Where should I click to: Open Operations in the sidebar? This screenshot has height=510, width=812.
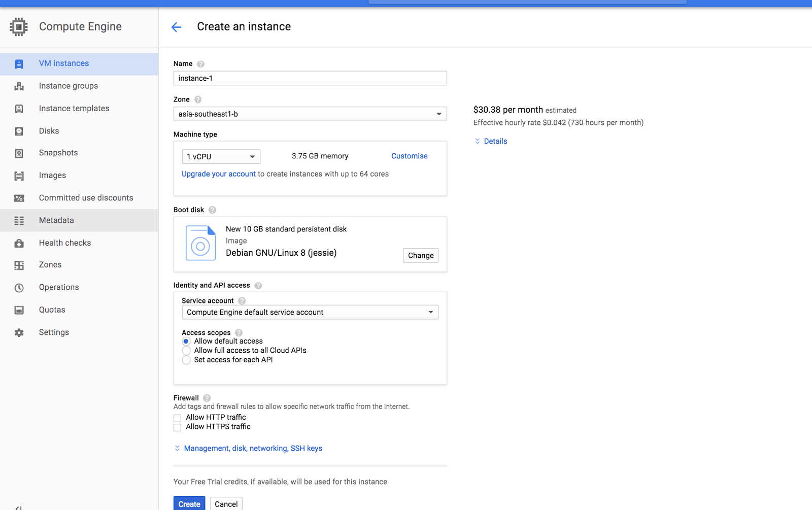pos(79,287)
